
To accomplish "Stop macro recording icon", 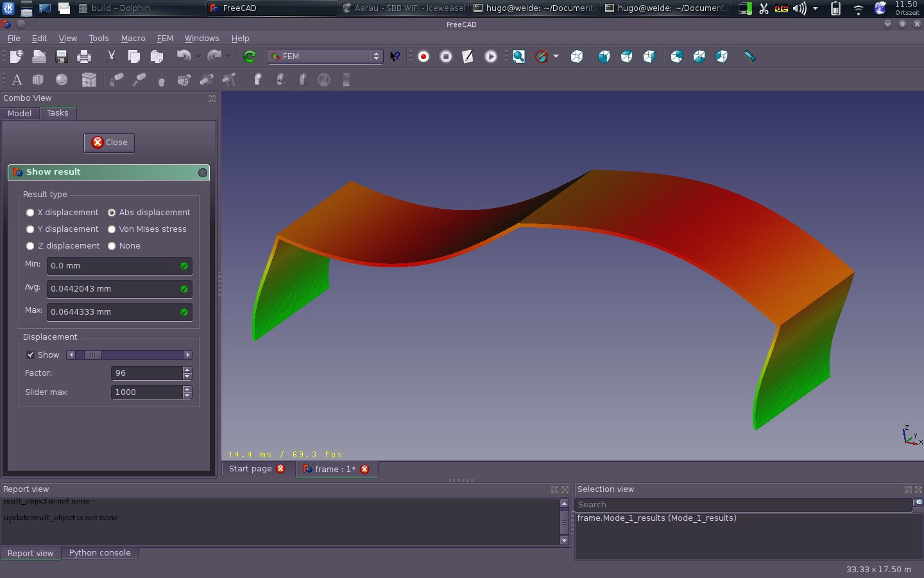I will coord(446,57).
